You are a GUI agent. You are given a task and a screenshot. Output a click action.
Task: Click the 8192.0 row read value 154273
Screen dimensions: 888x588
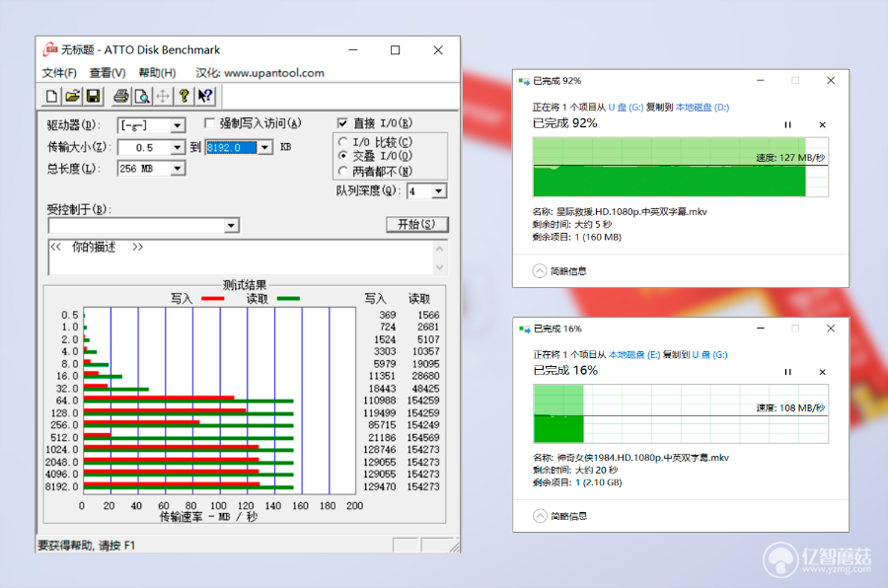point(423,486)
